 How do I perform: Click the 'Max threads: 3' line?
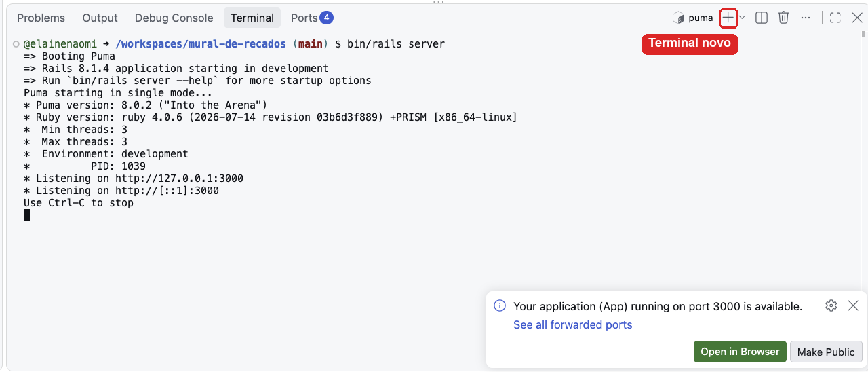point(75,142)
